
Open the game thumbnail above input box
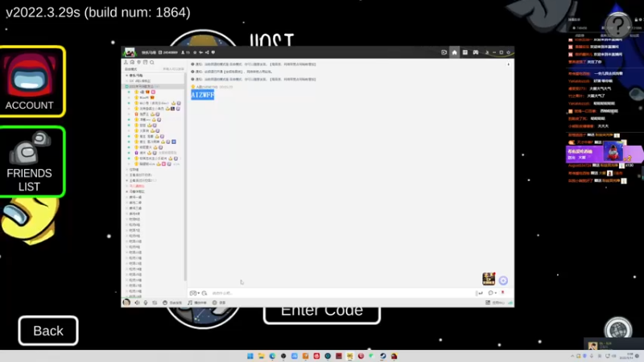(489, 278)
